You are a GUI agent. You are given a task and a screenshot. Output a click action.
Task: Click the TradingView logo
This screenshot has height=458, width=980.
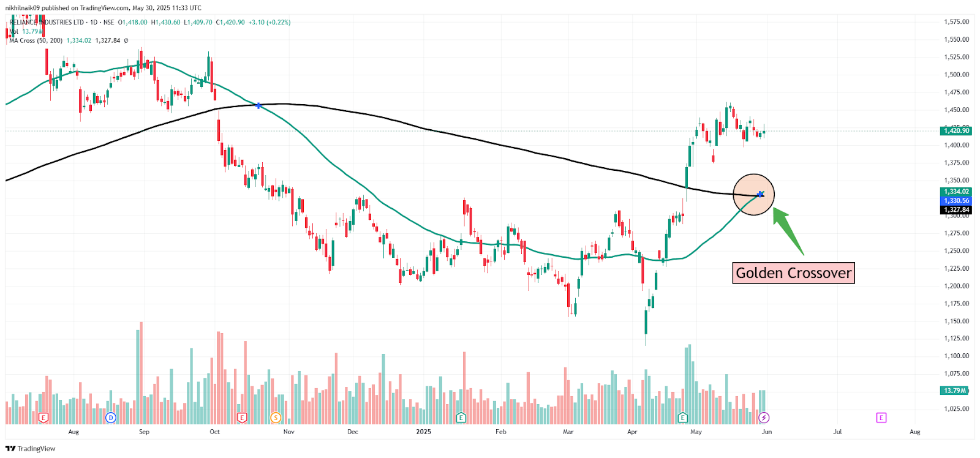tap(30, 448)
